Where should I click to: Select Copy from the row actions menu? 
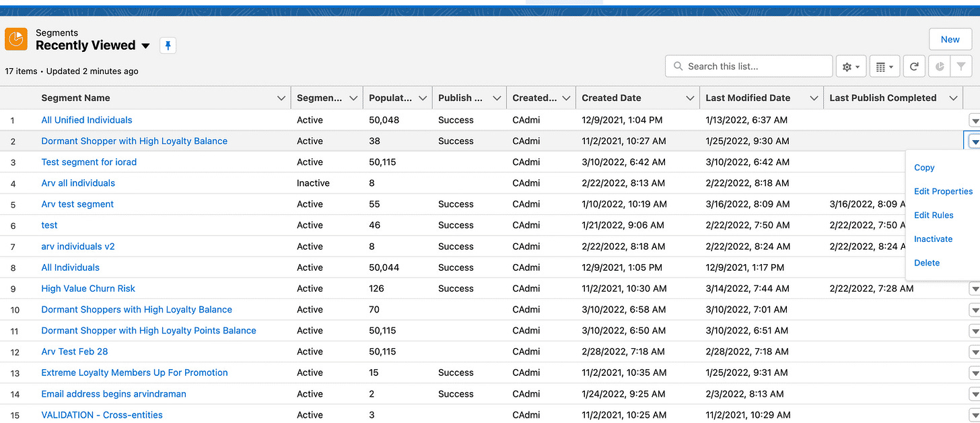tap(924, 167)
